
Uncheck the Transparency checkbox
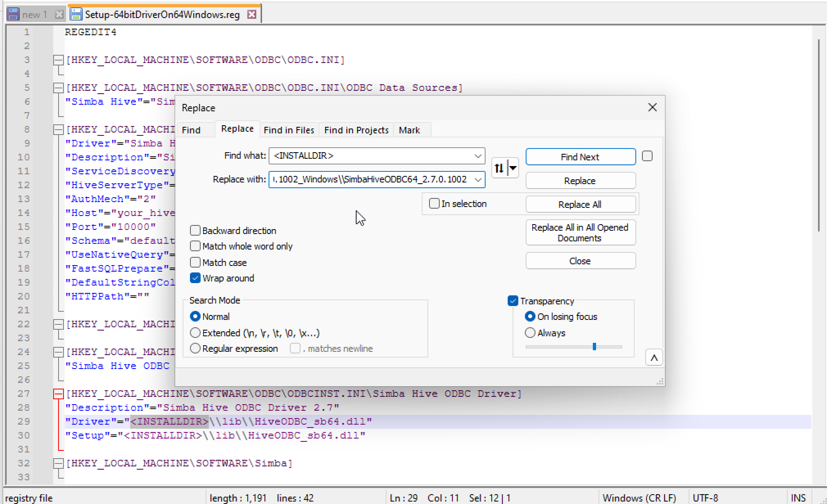(513, 301)
